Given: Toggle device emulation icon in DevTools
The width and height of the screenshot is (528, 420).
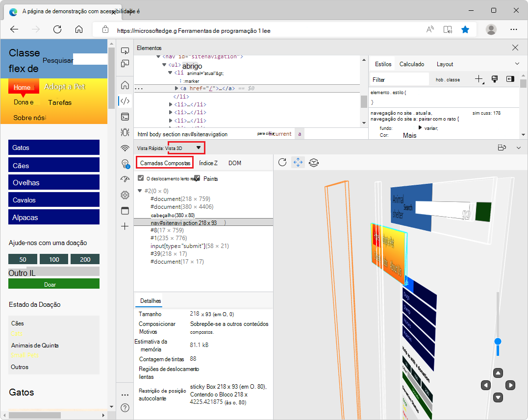Looking at the screenshot, I should tap(125, 64).
